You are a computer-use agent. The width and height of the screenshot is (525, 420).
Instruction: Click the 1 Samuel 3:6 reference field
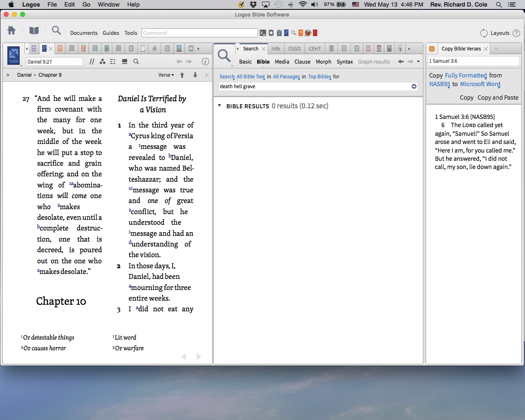(474, 61)
